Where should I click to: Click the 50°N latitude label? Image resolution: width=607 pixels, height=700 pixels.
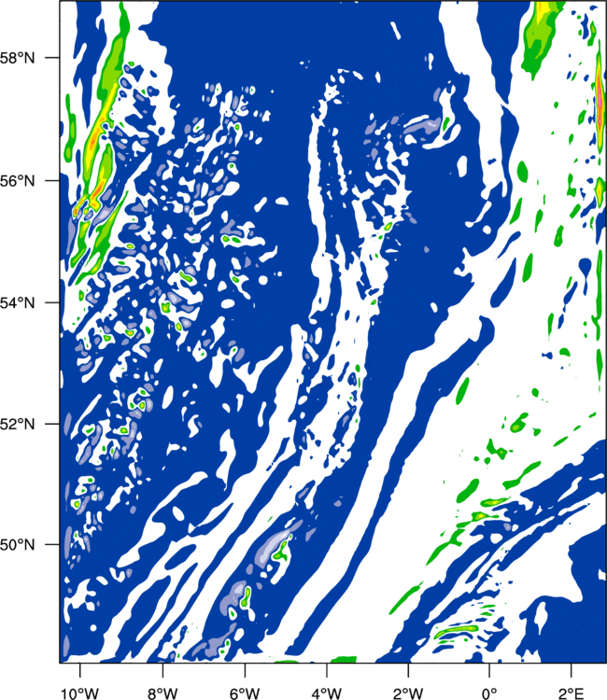(18, 545)
